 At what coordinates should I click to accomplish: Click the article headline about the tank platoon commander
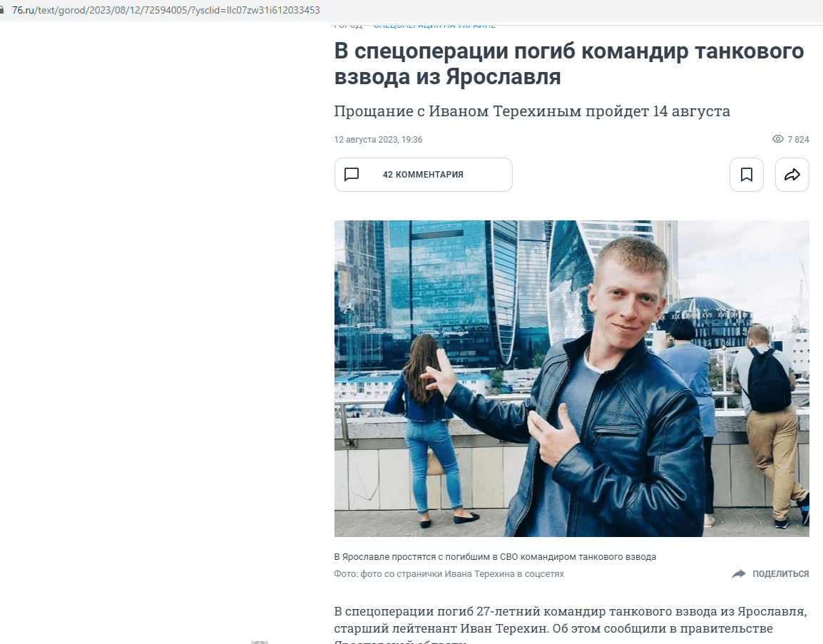tap(569, 63)
